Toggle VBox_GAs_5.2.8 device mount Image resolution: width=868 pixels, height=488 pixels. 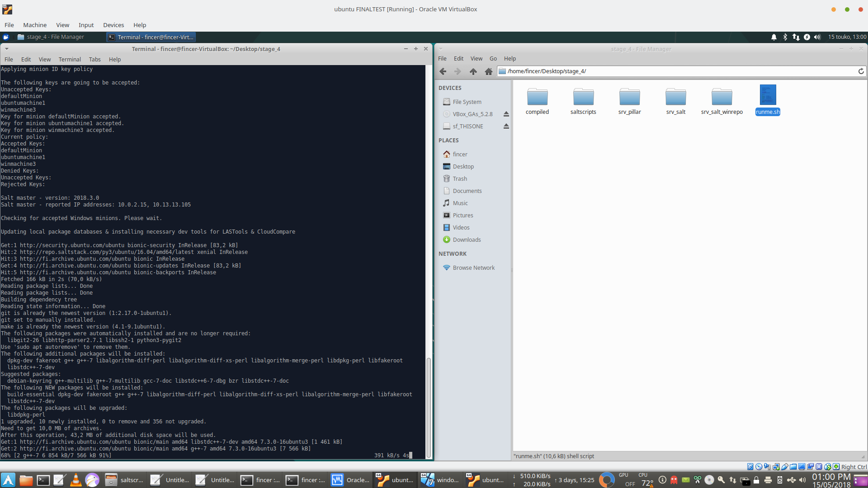click(505, 113)
